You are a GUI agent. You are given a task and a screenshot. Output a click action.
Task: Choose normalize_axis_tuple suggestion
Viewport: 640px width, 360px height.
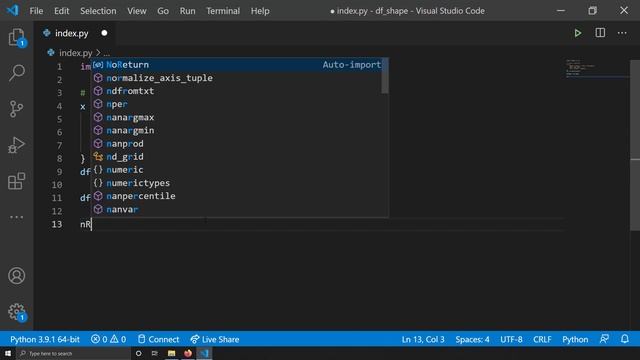237,78
